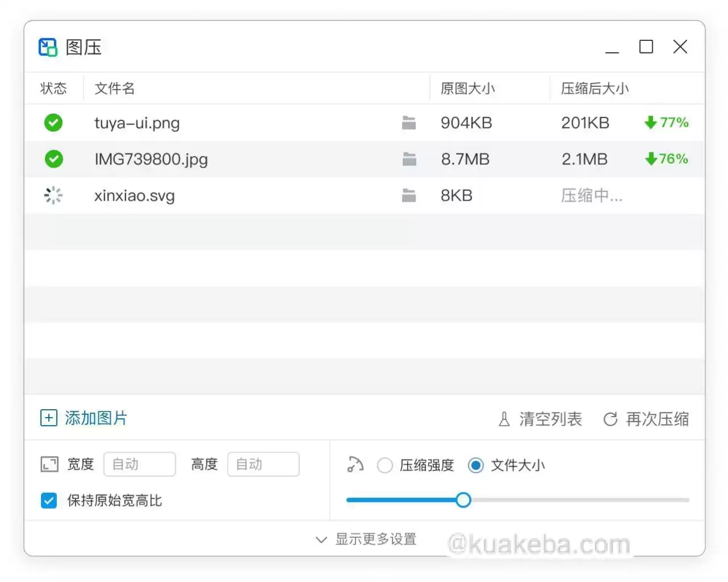Click the 文件名 column header

(x=114, y=88)
